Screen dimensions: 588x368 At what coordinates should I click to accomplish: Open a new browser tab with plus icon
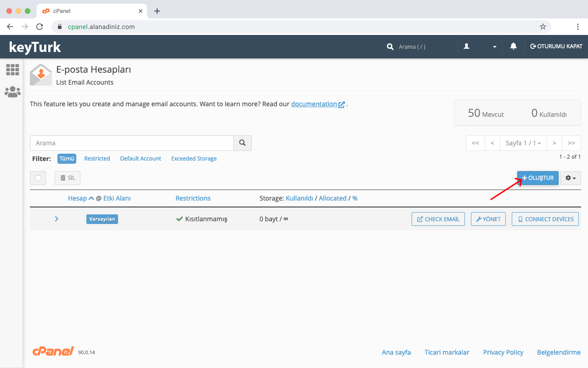157,11
